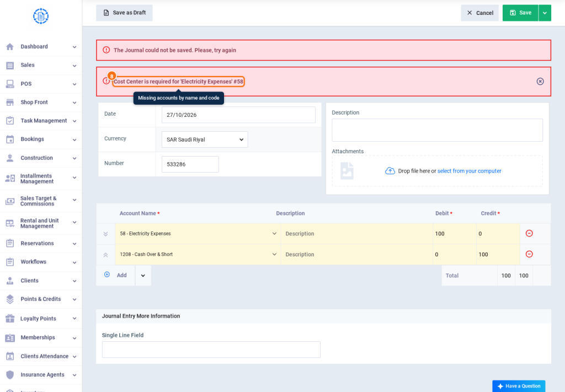
Task: Click the Electricity Expenses row description field
Action: 357,234
